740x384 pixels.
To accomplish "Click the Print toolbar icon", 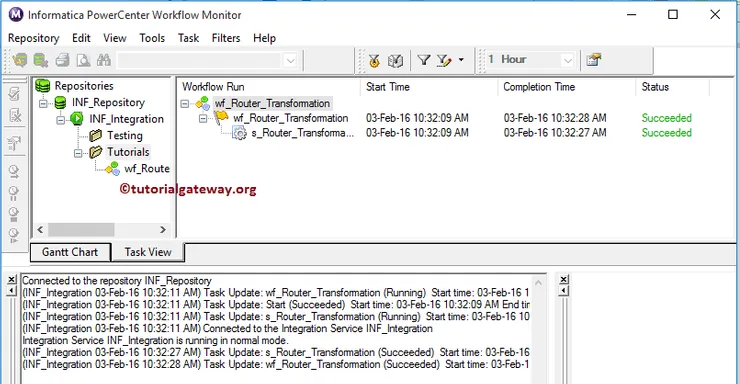I will click(x=62, y=60).
